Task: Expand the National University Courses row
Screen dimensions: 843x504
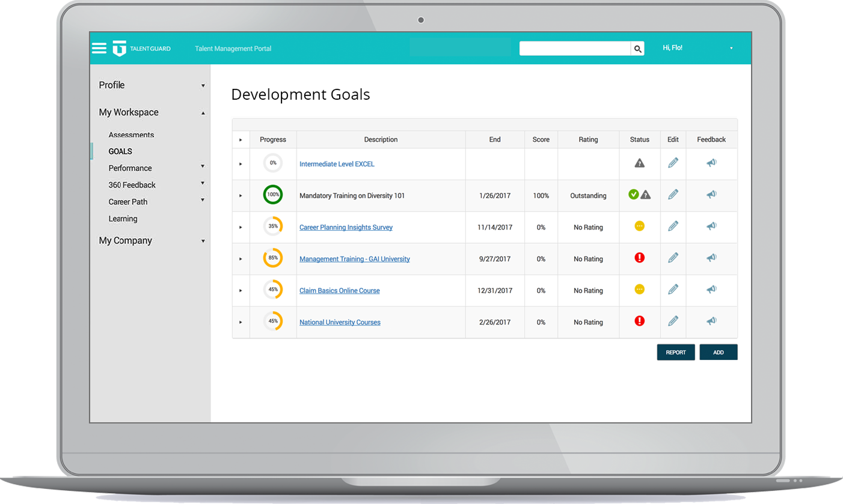Action: 241,323
